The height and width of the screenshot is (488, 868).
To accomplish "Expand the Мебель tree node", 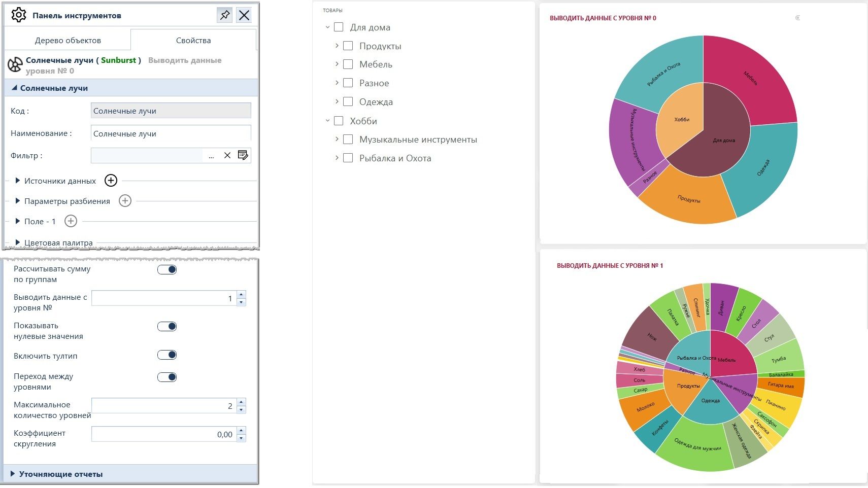I will pyautogui.click(x=337, y=64).
